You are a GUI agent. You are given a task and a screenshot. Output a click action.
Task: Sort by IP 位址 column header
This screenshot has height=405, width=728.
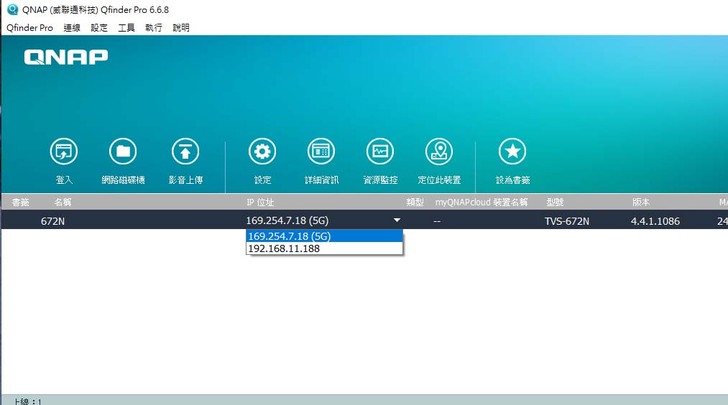point(260,202)
